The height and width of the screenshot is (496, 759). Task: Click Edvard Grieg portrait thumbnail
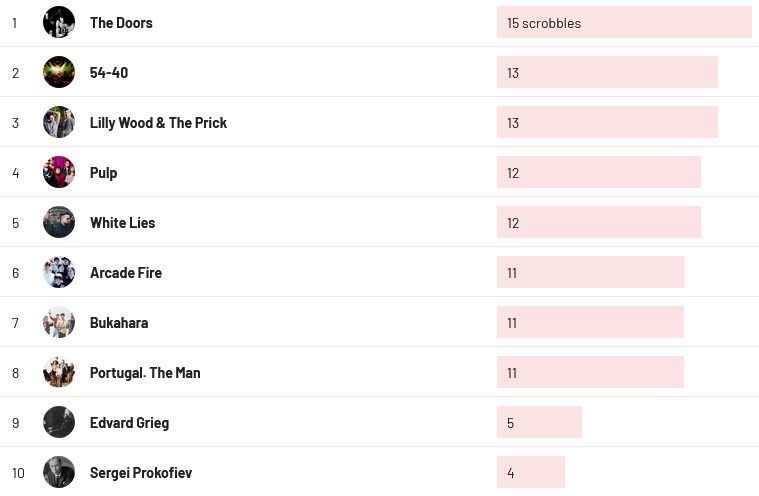coord(59,422)
